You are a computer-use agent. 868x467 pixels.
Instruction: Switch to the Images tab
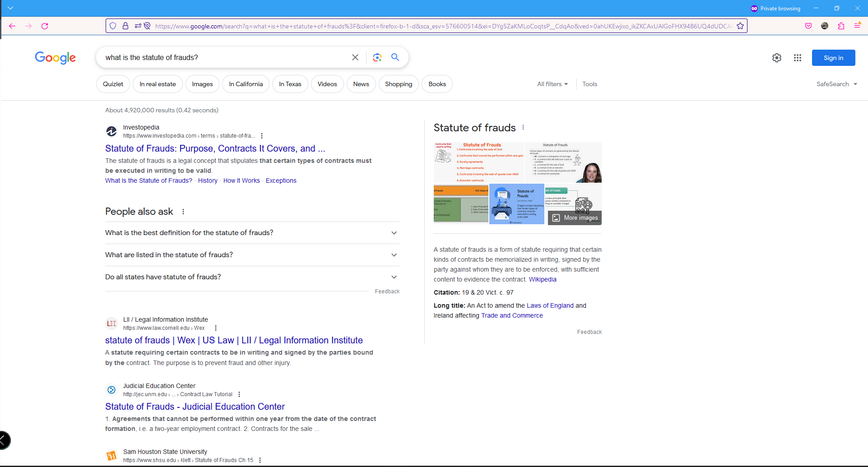pos(202,84)
